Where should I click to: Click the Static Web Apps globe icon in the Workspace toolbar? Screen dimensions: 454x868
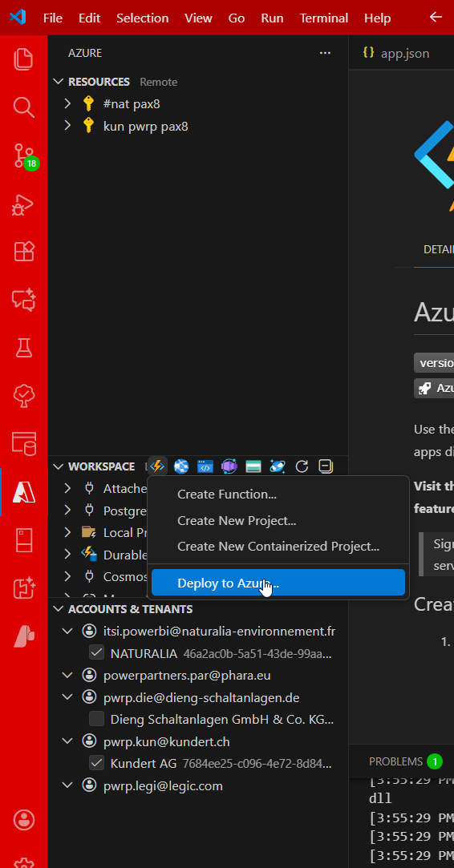(x=181, y=466)
